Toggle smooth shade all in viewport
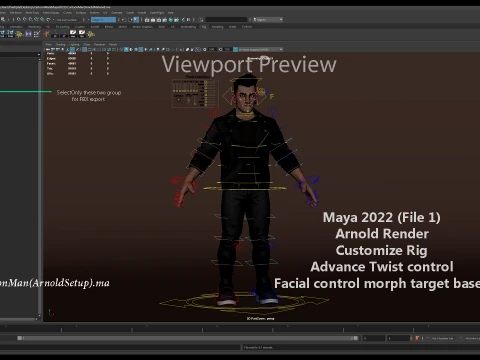Image resolution: width=480 pixels, height=360 pixels. 126,49
